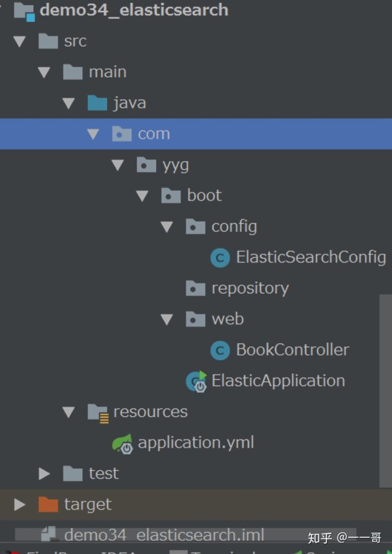This screenshot has width=392, height=554.
Task: Click the web package folder icon
Action: [195, 319]
